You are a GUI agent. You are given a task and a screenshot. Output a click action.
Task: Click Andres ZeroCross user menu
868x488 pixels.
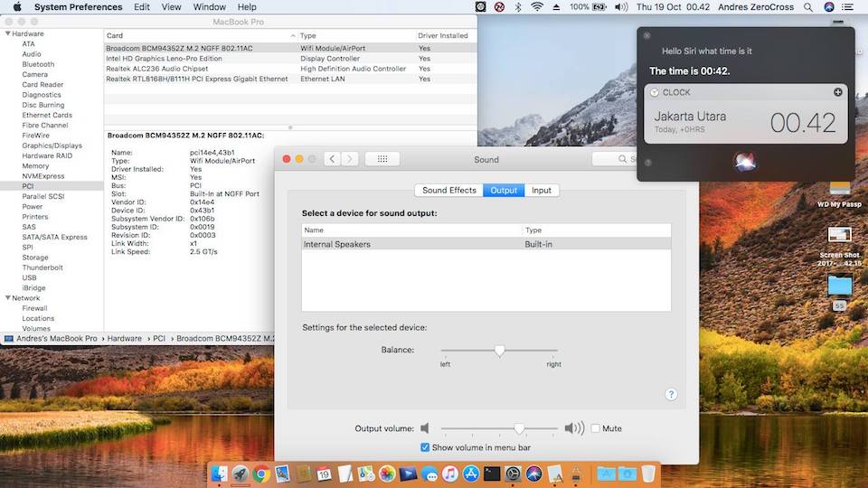click(x=756, y=7)
